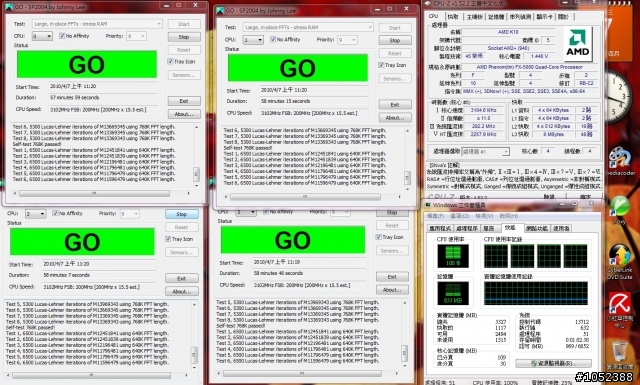Image resolution: width=640 pixels, height=385 pixels.
Task: Open the CPU dropdown showing 0
Action: [x=42, y=36]
